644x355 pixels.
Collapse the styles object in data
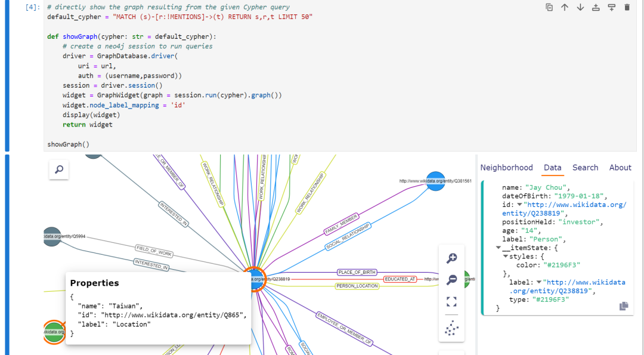pyautogui.click(x=505, y=257)
